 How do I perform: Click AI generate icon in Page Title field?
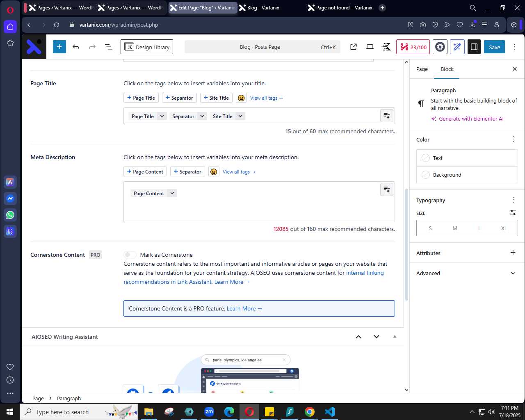point(386,115)
